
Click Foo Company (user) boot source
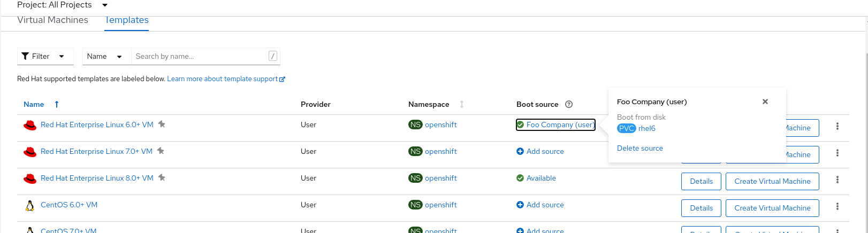(x=555, y=125)
